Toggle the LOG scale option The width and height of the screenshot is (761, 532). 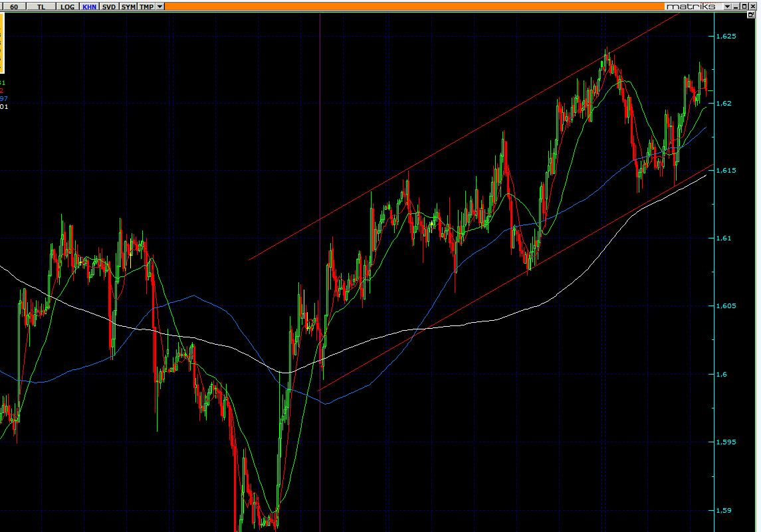tap(67, 6)
